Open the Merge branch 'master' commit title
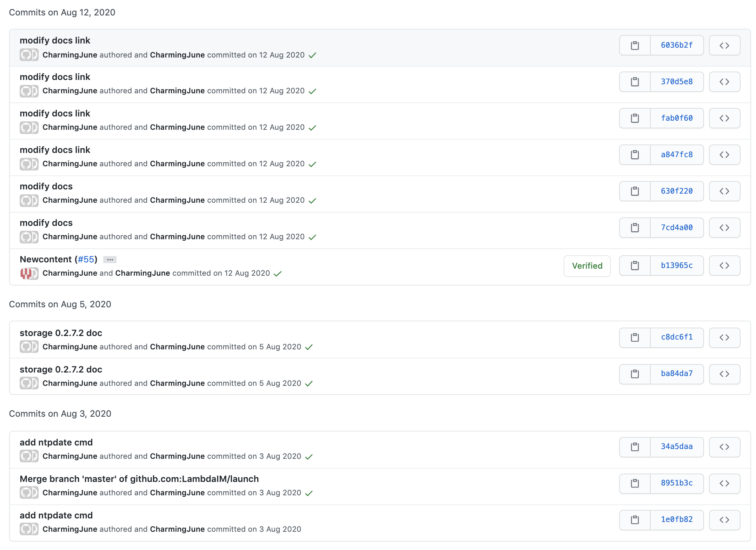Screen dimensions: 756x550 pos(139,479)
